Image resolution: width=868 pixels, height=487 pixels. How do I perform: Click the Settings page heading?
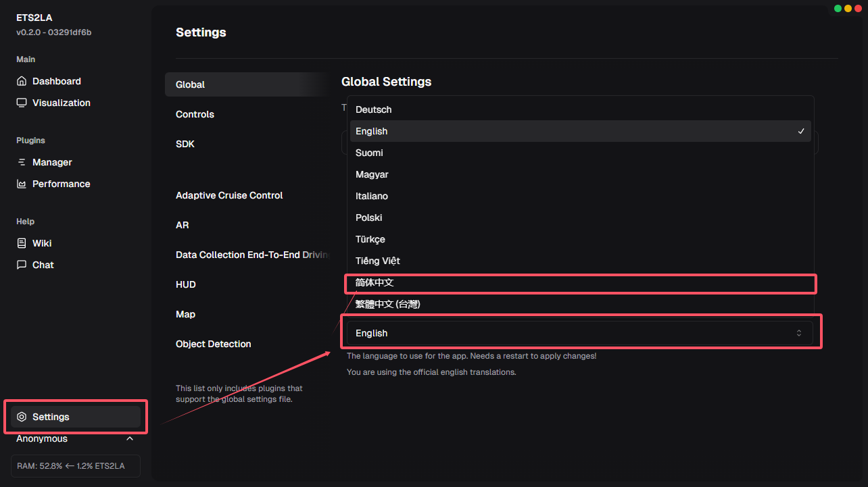[201, 32]
